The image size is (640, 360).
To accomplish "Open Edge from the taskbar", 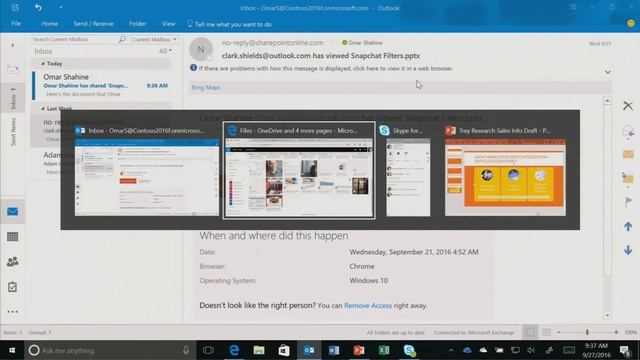I will point(234,350).
